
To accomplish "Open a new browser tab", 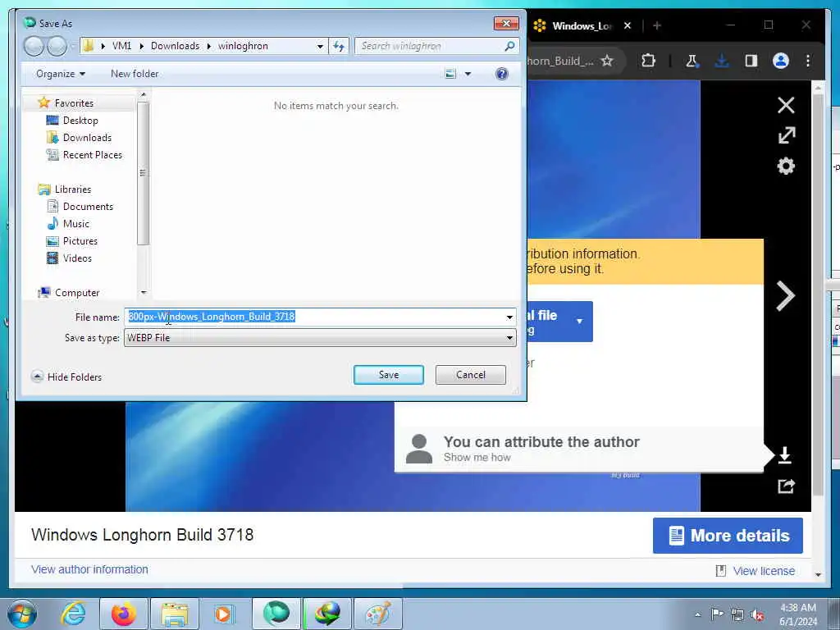I will 657,25.
